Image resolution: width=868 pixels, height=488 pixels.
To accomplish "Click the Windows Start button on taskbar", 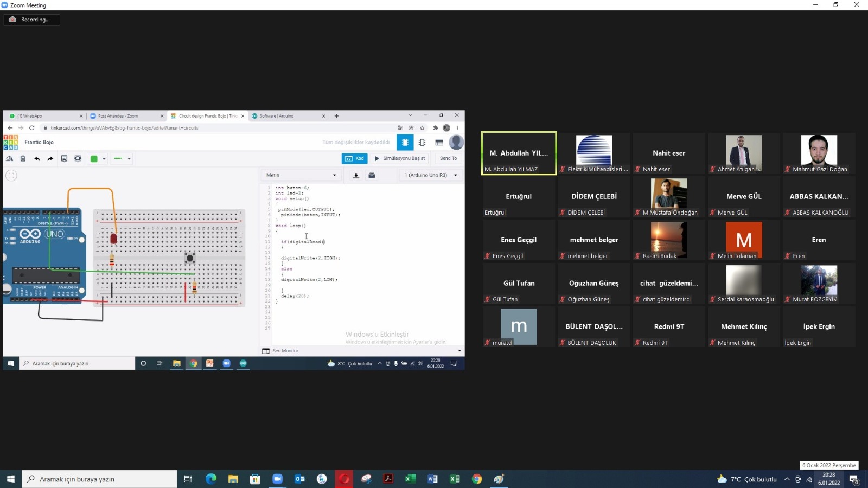I will 10,479.
